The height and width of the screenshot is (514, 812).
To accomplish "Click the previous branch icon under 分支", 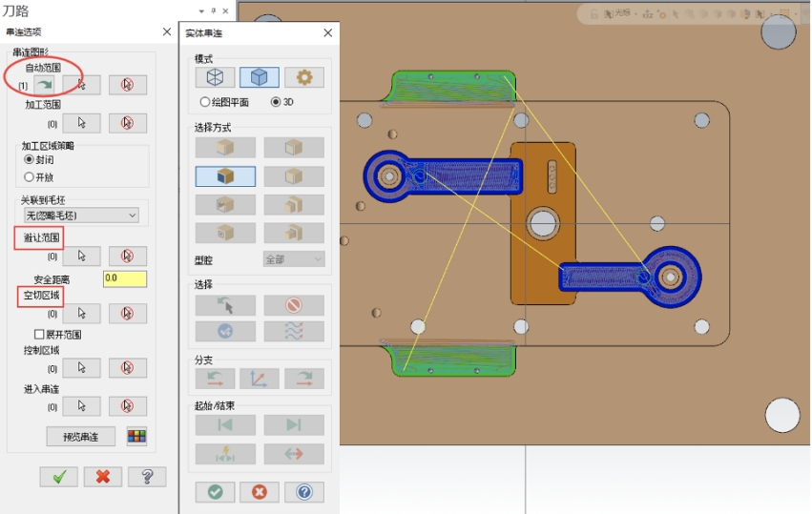I will [x=215, y=379].
